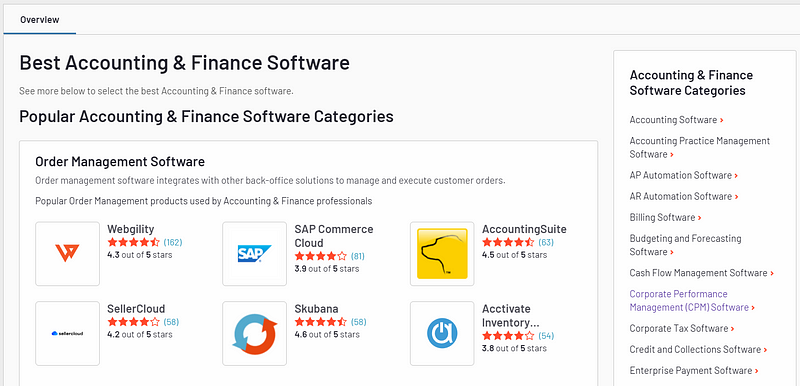This screenshot has width=800, height=386.
Task: Open the SellerCloud logo tile
Action: [x=67, y=333]
